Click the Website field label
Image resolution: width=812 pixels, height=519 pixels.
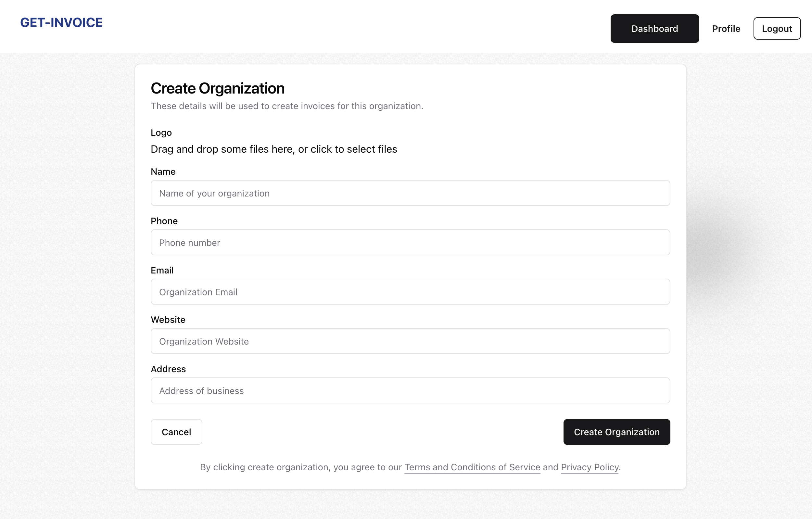168,320
